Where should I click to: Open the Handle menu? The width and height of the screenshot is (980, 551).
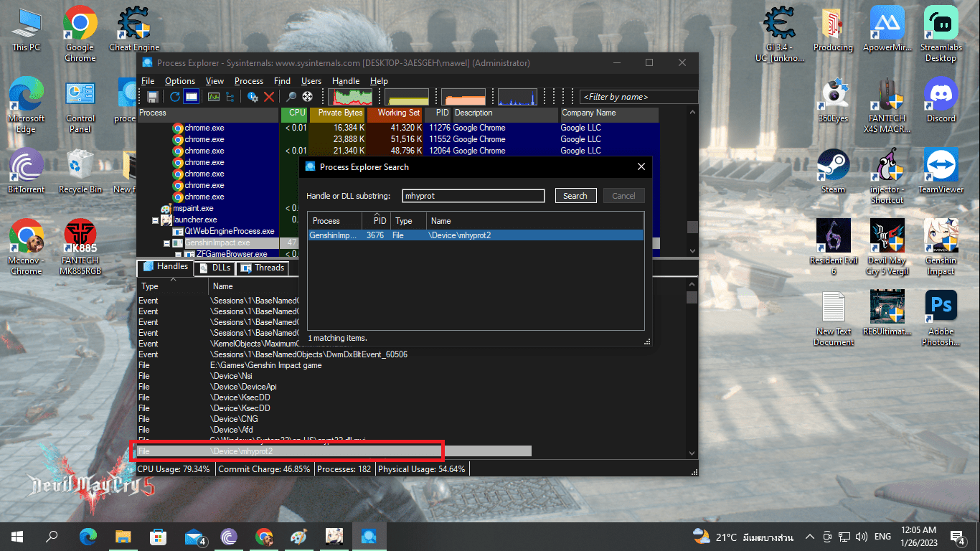click(x=346, y=81)
